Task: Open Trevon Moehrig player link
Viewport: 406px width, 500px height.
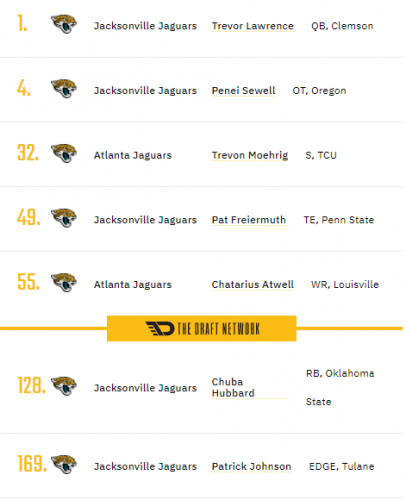Action: [x=250, y=155]
